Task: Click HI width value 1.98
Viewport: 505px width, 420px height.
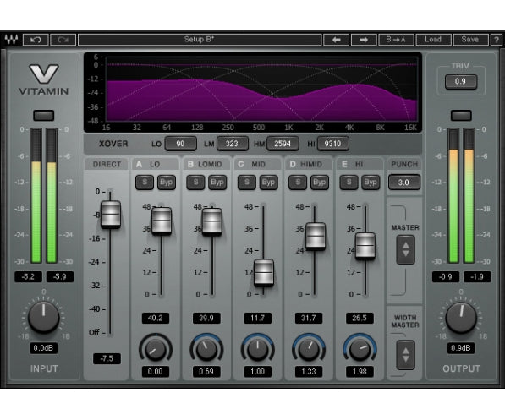Action: point(360,371)
